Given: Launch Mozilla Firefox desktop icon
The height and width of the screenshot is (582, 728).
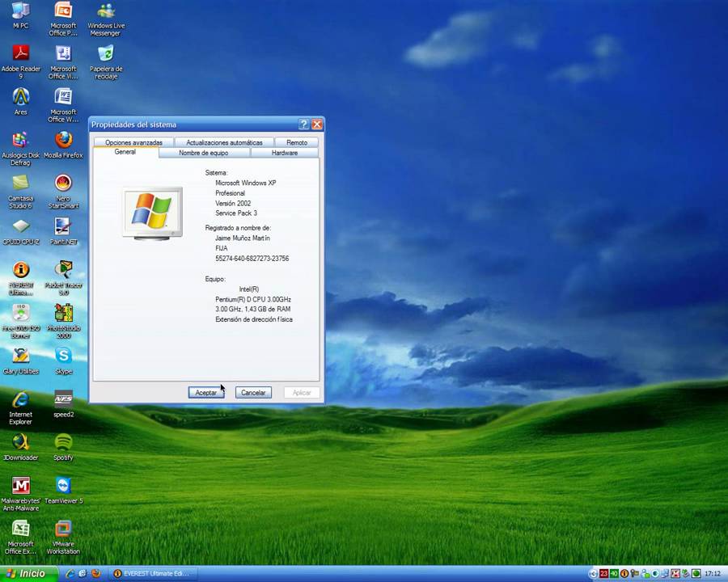Looking at the screenshot, I should click(x=63, y=145).
